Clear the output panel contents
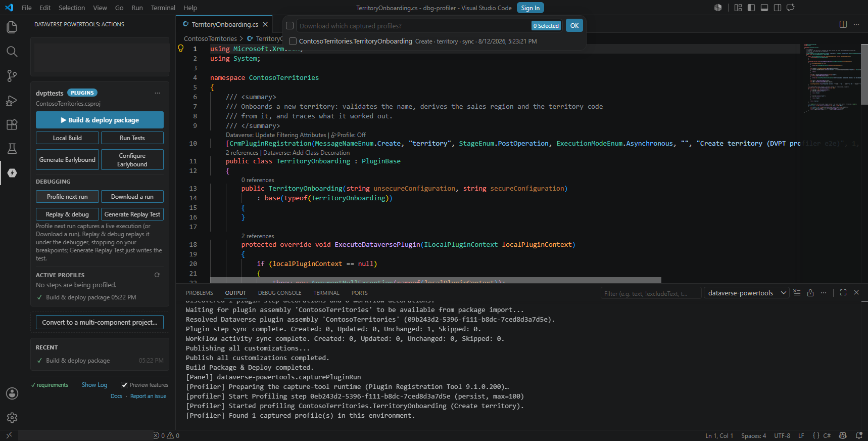868x441 pixels. pos(797,293)
